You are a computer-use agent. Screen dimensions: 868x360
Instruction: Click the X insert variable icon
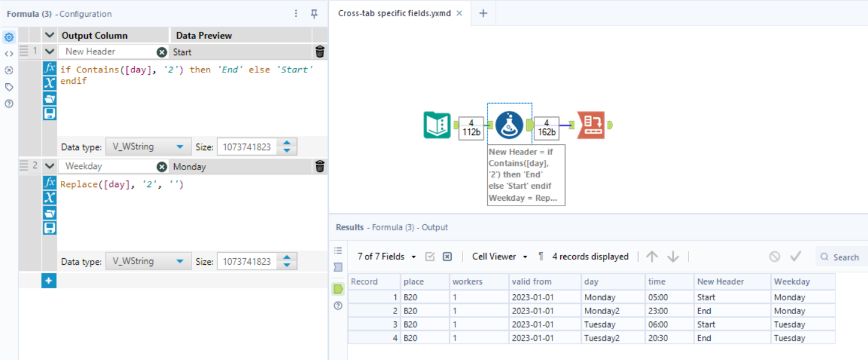pyautogui.click(x=49, y=83)
